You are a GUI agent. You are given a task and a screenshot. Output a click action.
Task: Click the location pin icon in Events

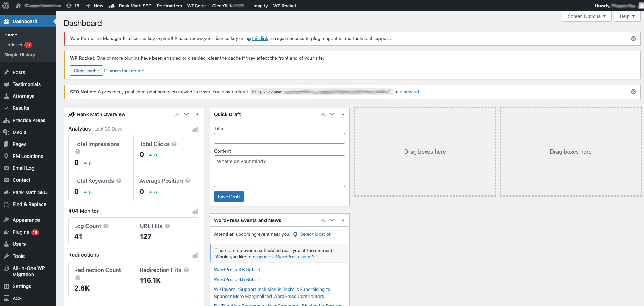[295, 234]
